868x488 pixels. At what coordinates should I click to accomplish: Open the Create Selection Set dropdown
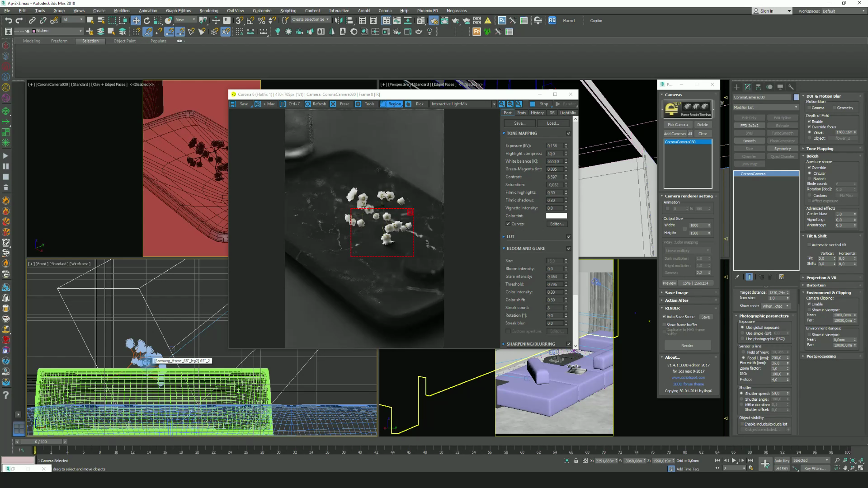click(x=311, y=20)
